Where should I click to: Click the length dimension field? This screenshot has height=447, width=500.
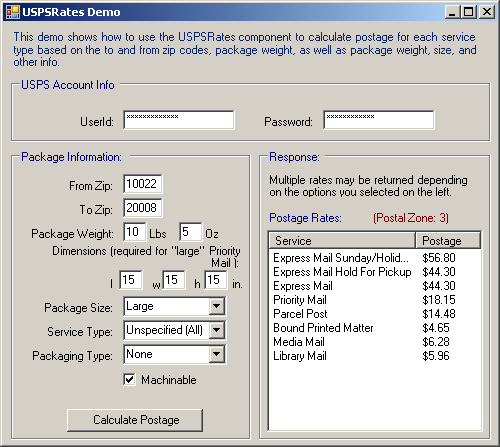pos(131,280)
